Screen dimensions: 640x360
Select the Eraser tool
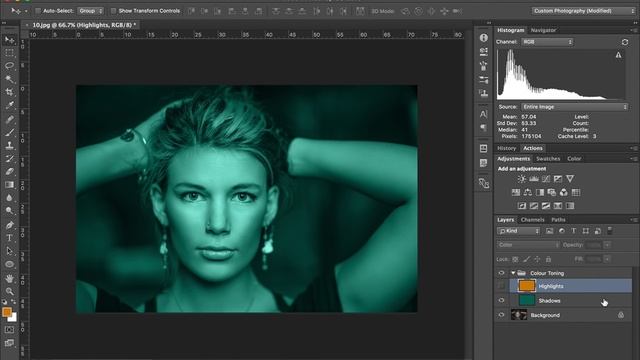(x=9, y=171)
